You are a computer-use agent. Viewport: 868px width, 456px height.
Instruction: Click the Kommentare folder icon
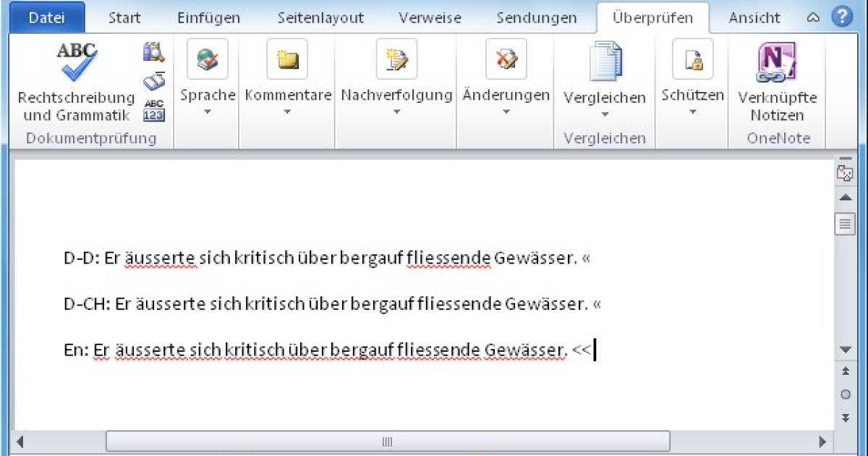(287, 59)
